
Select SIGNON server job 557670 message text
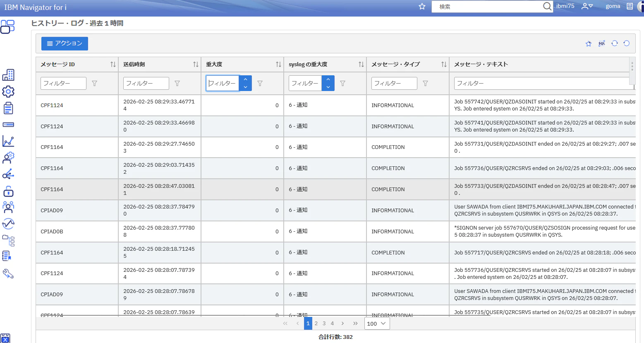coord(545,232)
